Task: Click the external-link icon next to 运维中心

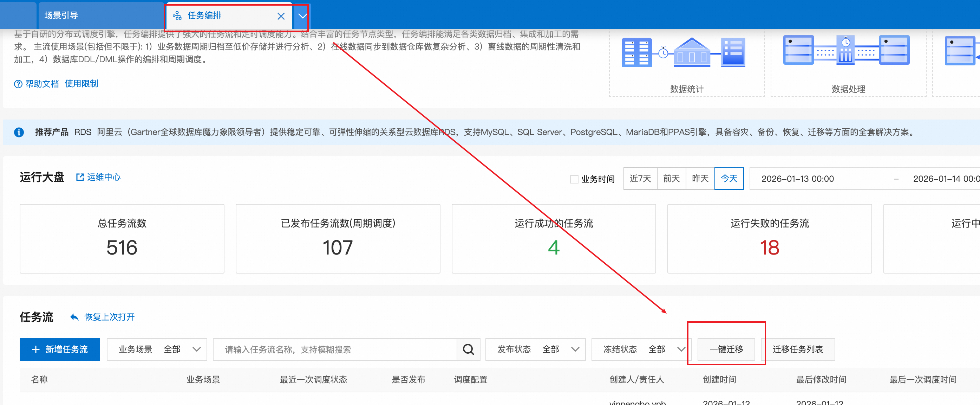Action: click(x=80, y=177)
